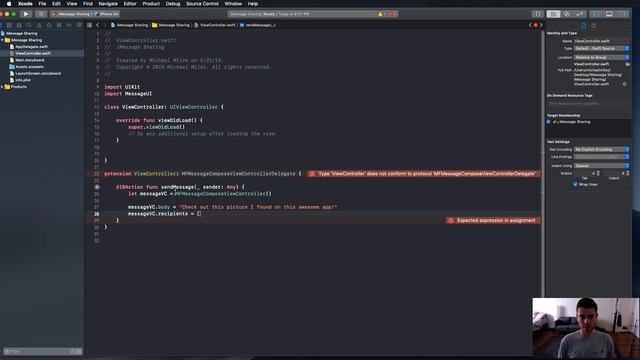
Task: Open the File menu
Action: coord(42,4)
